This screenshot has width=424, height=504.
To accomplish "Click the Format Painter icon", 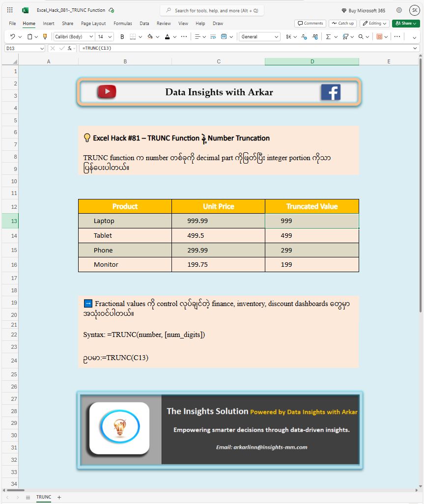I will 45,36.
